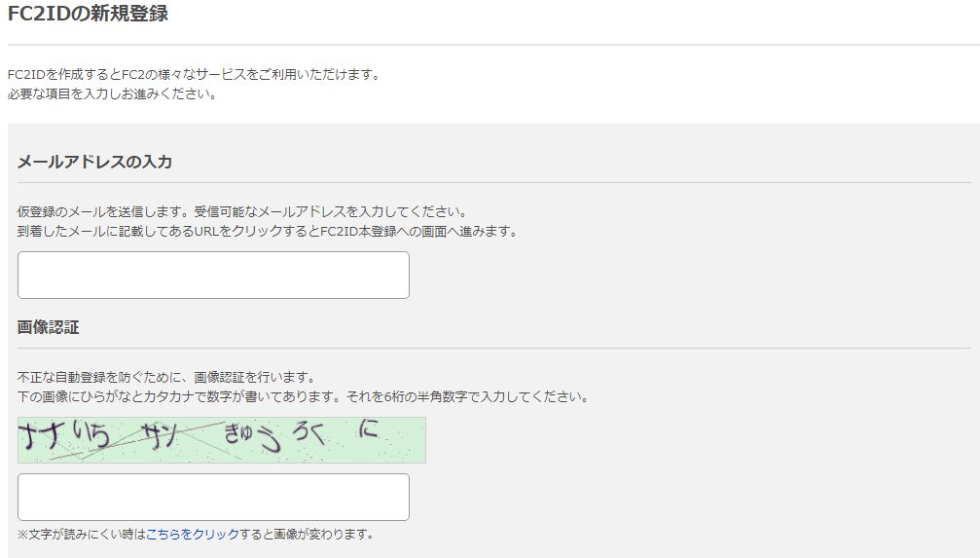Click the こちらをクリック link to refresh image
The height and width of the screenshot is (558, 980).
pyautogui.click(x=193, y=535)
